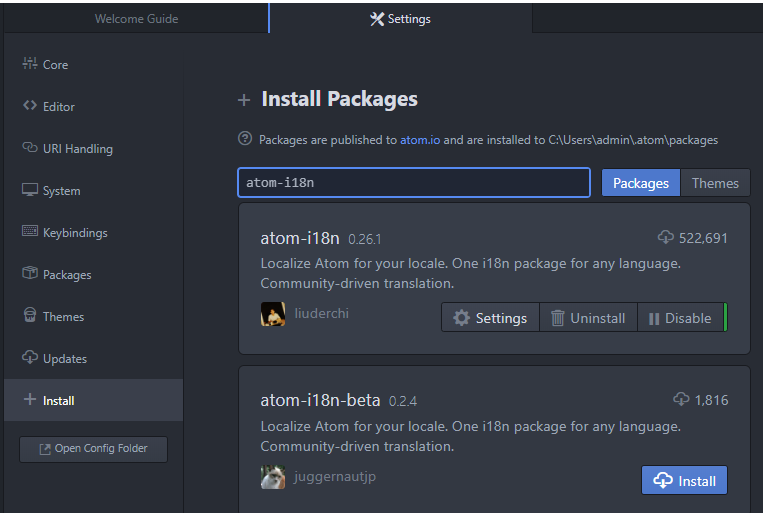Click the Editor code brackets icon

coord(30,105)
